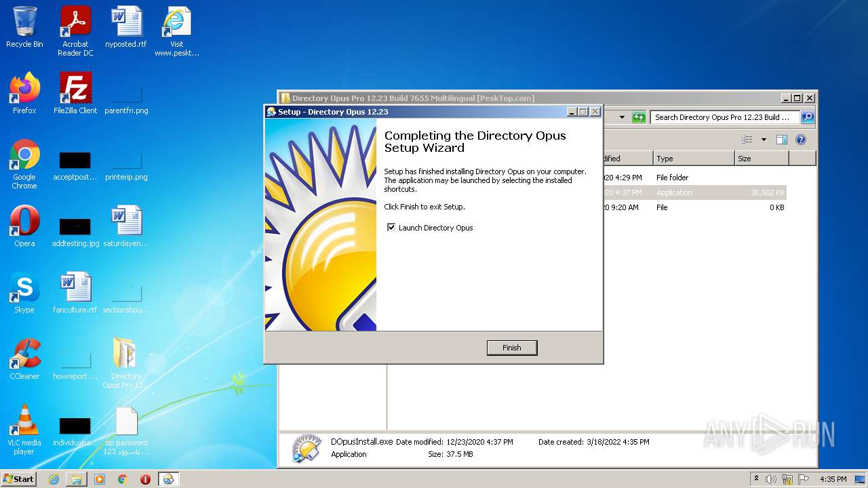Select the 0 KB File row in Explorer

(693, 207)
